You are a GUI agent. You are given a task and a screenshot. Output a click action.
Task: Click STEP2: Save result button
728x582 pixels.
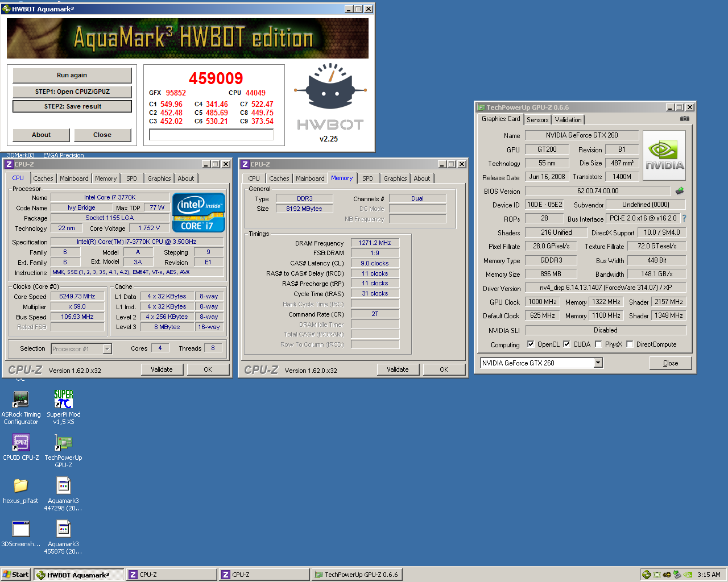[x=72, y=106]
